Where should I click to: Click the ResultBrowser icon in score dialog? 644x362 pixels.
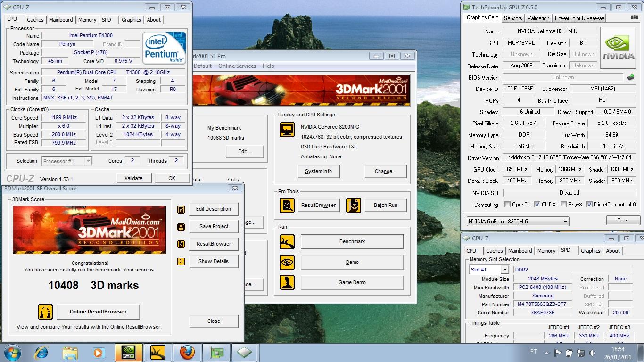[x=181, y=244]
